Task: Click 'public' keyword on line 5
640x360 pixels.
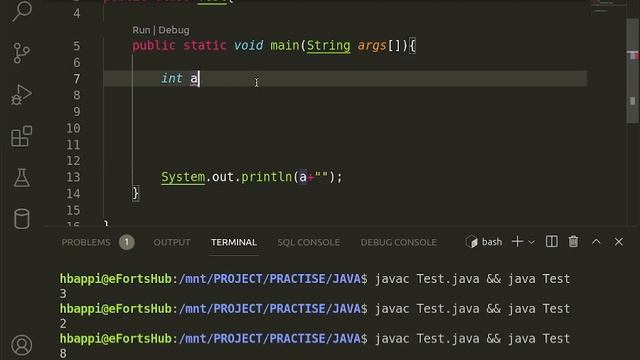Action: click(x=154, y=46)
